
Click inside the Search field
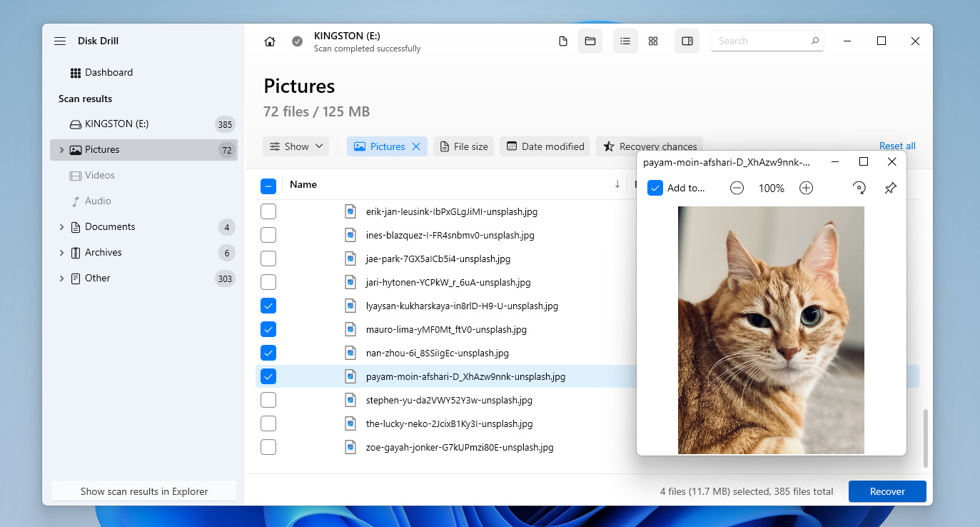(759, 41)
